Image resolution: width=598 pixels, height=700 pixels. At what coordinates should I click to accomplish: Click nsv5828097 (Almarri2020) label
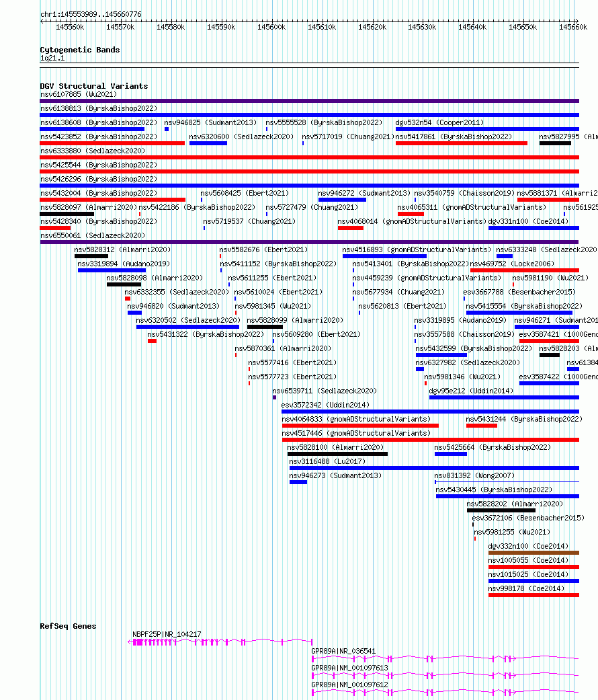click(x=89, y=207)
